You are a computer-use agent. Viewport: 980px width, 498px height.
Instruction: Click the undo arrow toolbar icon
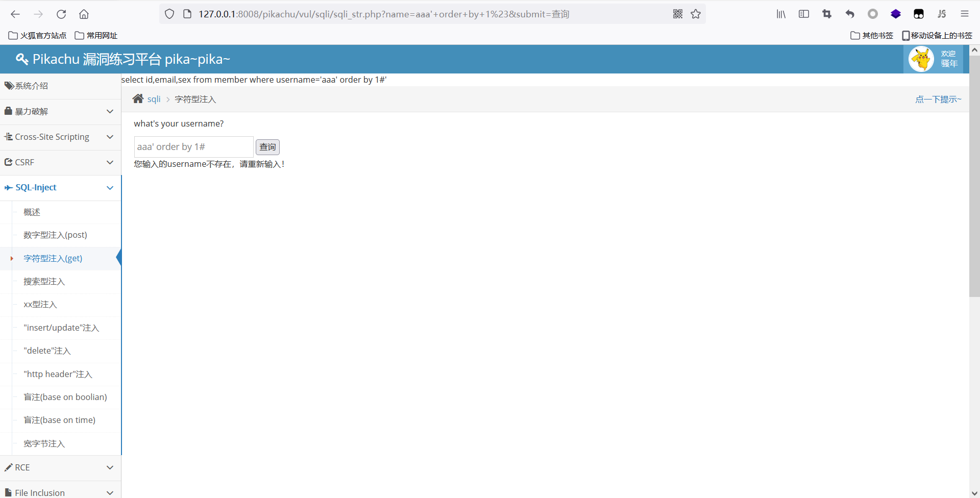tap(850, 14)
